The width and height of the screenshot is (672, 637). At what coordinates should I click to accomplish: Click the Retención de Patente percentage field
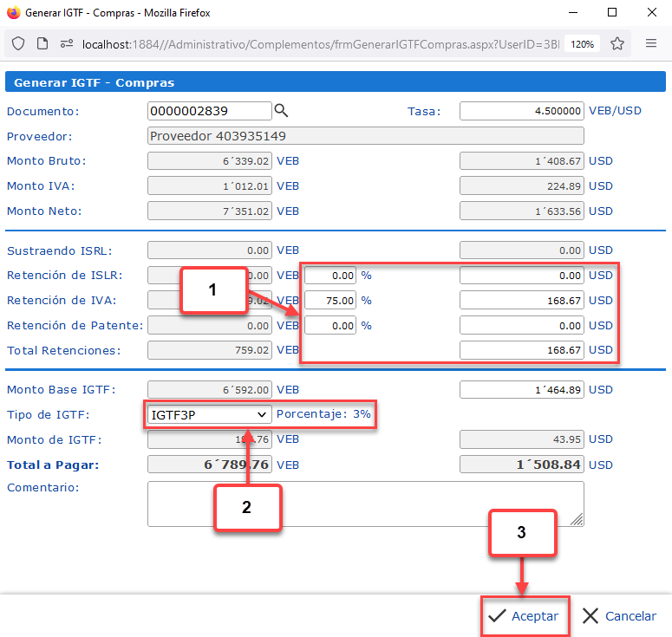tap(330, 326)
